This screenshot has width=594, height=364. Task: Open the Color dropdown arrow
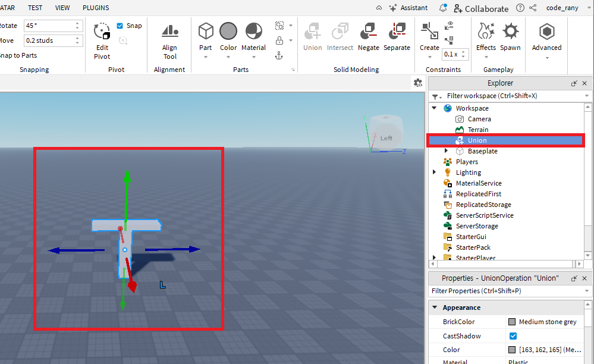pyautogui.click(x=228, y=57)
